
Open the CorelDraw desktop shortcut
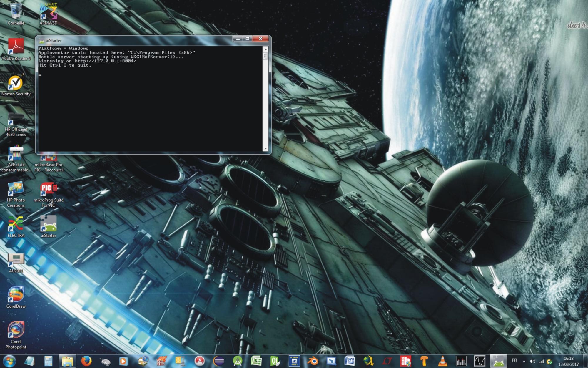tap(16, 294)
